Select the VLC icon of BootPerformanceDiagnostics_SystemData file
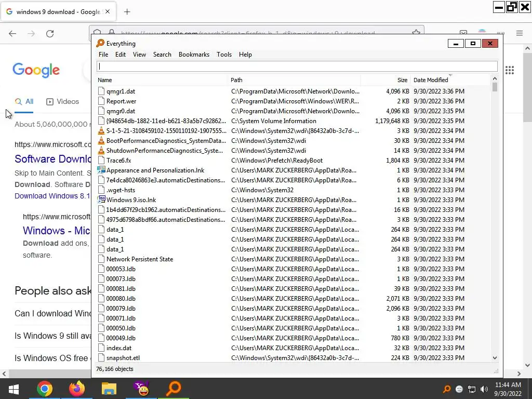Screen dimensions: 532x399 (x=101, y=140)
